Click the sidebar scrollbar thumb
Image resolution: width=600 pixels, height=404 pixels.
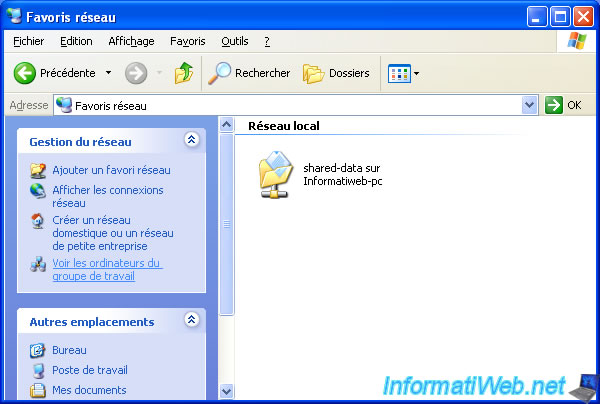coord(227,224)
